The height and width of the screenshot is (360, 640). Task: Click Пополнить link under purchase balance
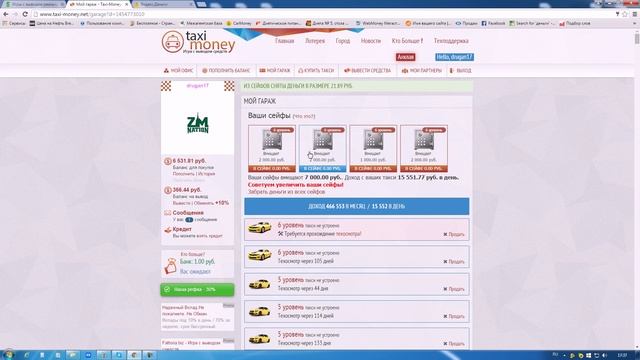(183, 174)
